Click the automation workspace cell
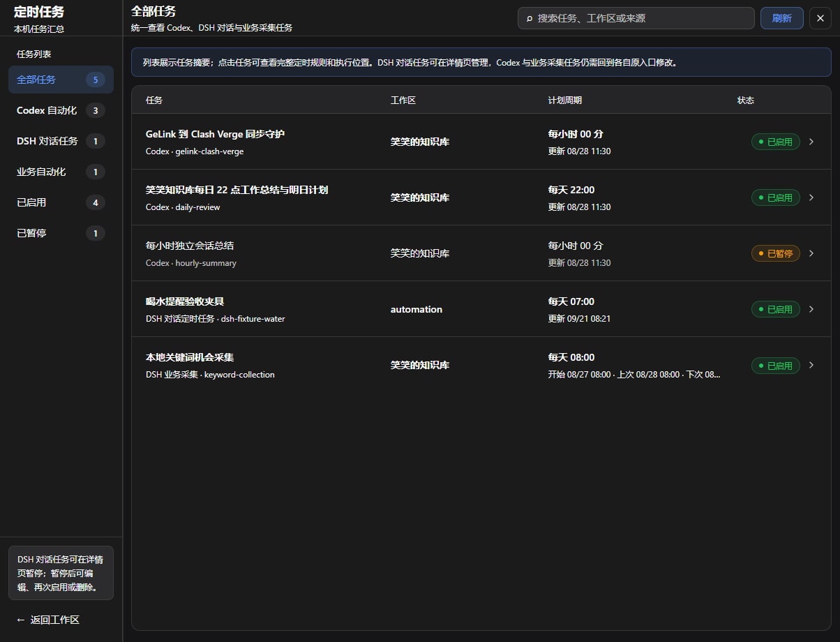Screen dimensions: 840x642 pos(417,309)
